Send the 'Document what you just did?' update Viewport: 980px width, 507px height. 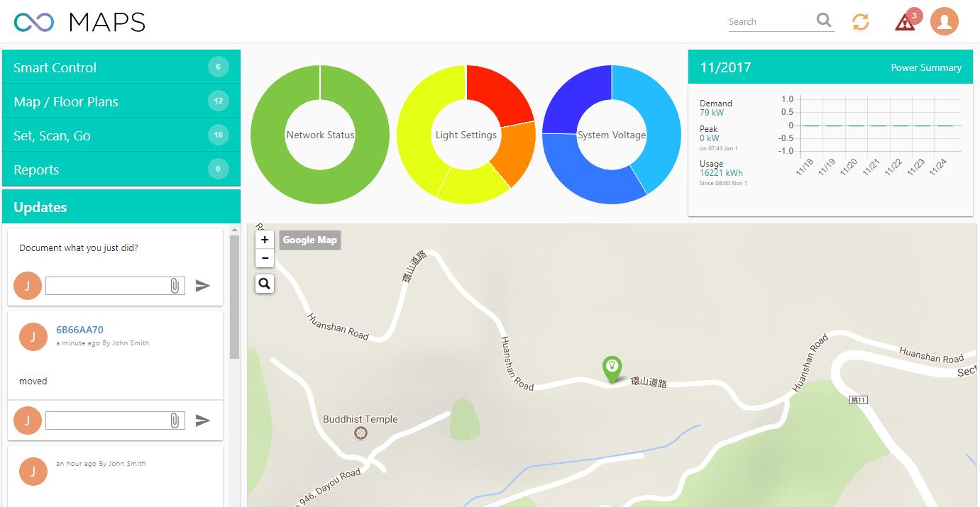(203, 286)
